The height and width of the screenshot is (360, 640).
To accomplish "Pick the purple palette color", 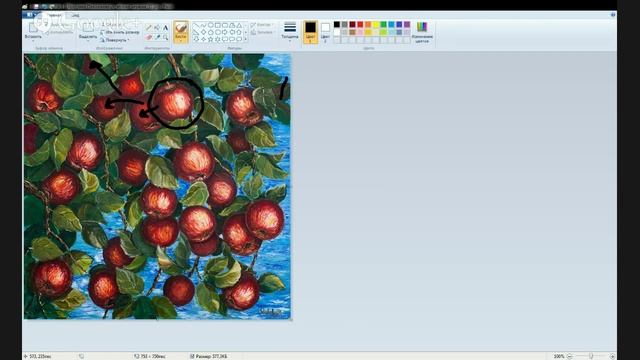I will [x=407, y=24].
